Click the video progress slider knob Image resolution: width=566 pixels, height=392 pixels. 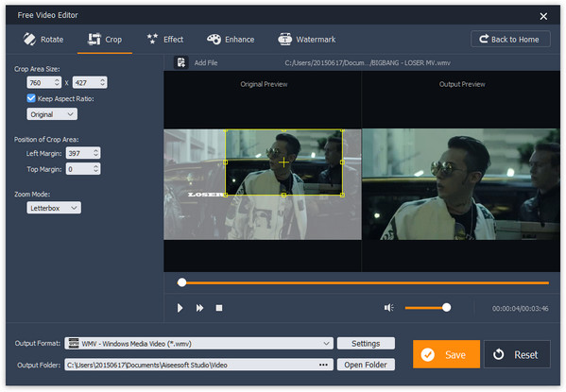coord(182,282)
